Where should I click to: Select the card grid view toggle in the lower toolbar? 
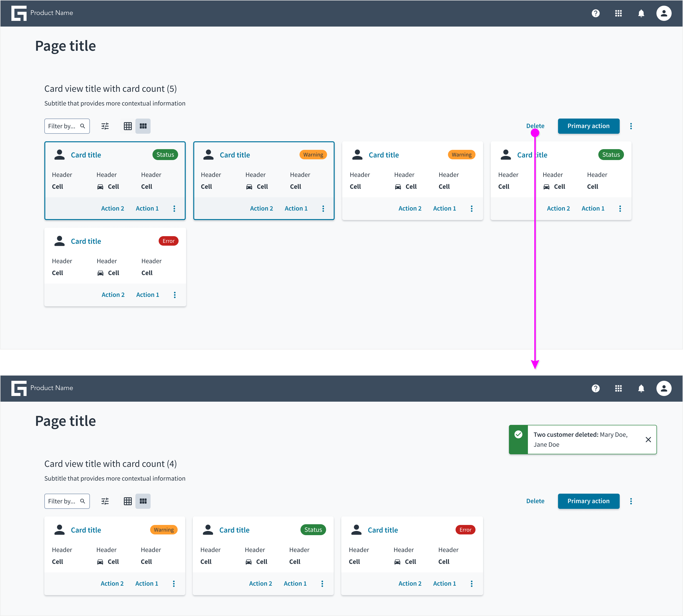click(143, 501)
